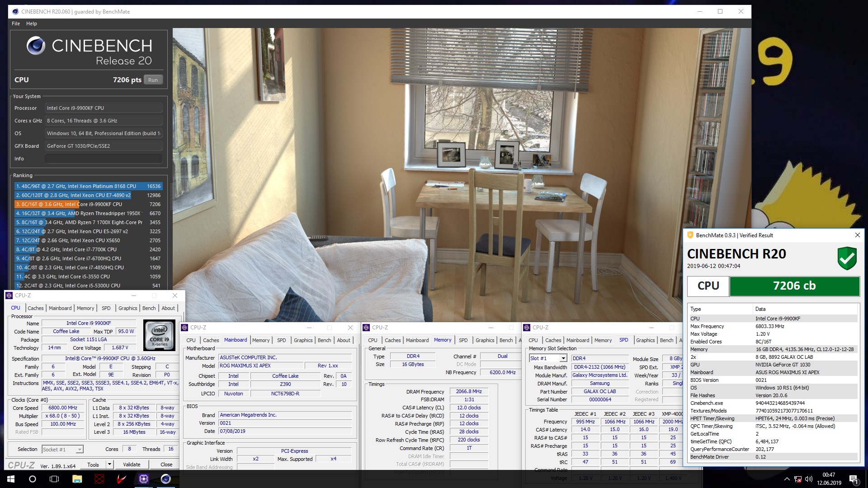Click the green Verified Result shield checkmark
The width and height of the screenshot is (868, 488).
click(847, 258)
